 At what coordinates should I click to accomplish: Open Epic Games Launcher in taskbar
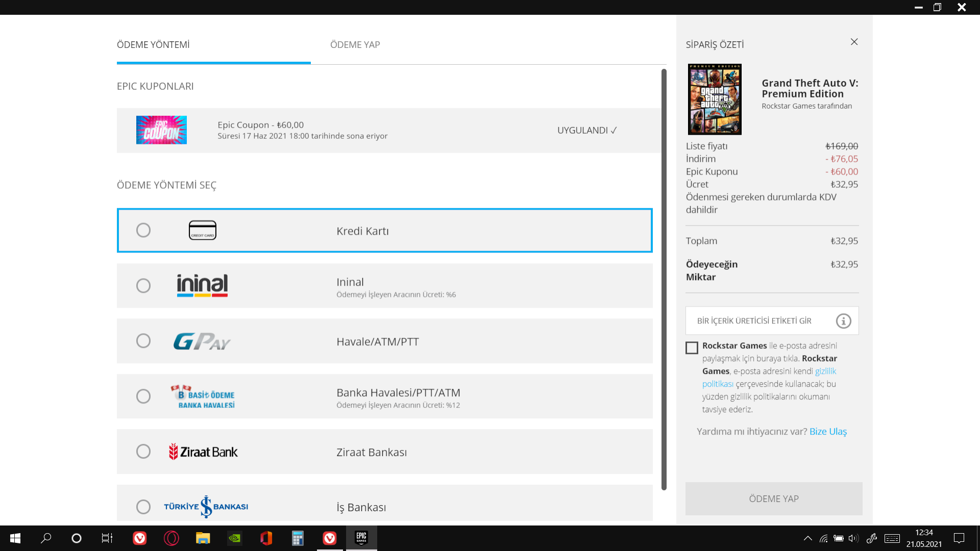(361, 538)
